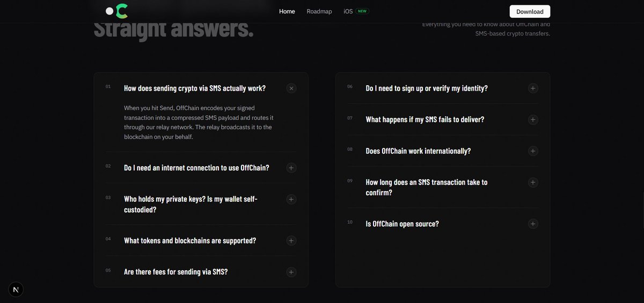Click question text 'How does sending crypto via SMS actually work?'
Screen dimensions: 644x303
195,88
